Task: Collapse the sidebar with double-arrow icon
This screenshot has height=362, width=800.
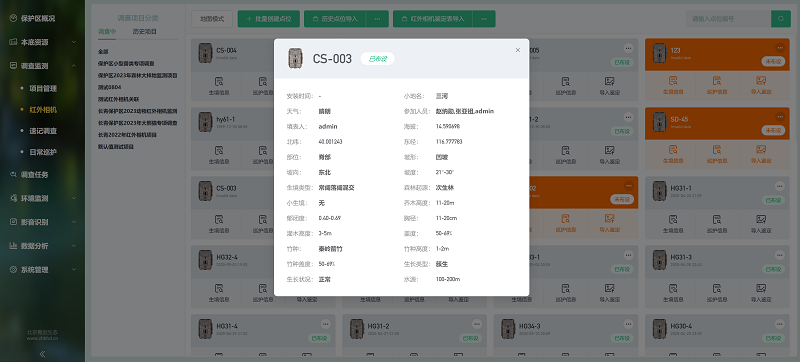Action: (x=42, y=353)
